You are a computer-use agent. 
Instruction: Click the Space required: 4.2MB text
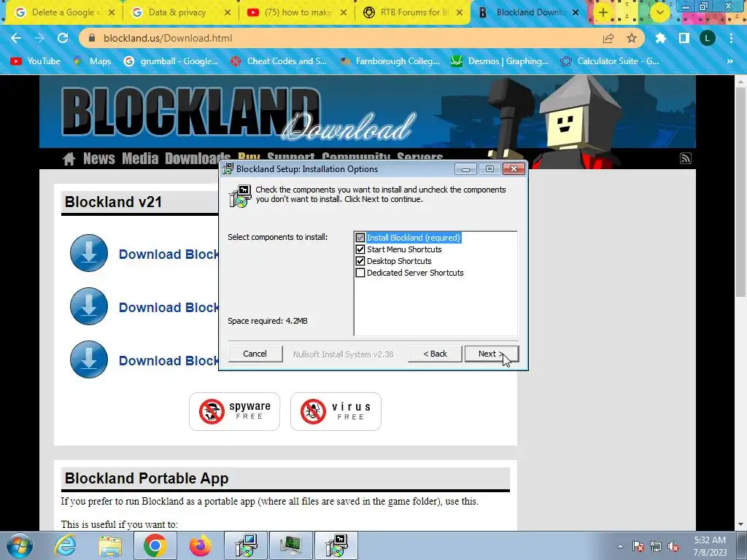pyautogui.click(x=268, y=321)
